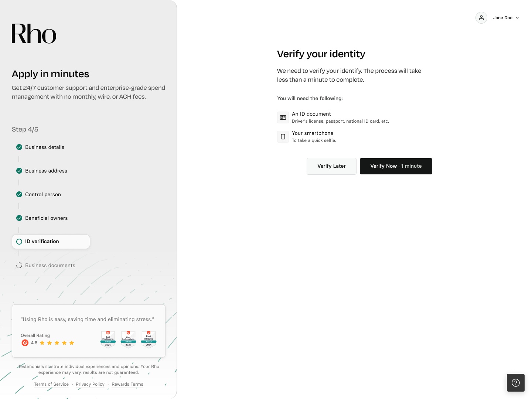The height and width of the screenshot is (399, 532).
Task: Open the help question mark icon
Action: (516, 383)
